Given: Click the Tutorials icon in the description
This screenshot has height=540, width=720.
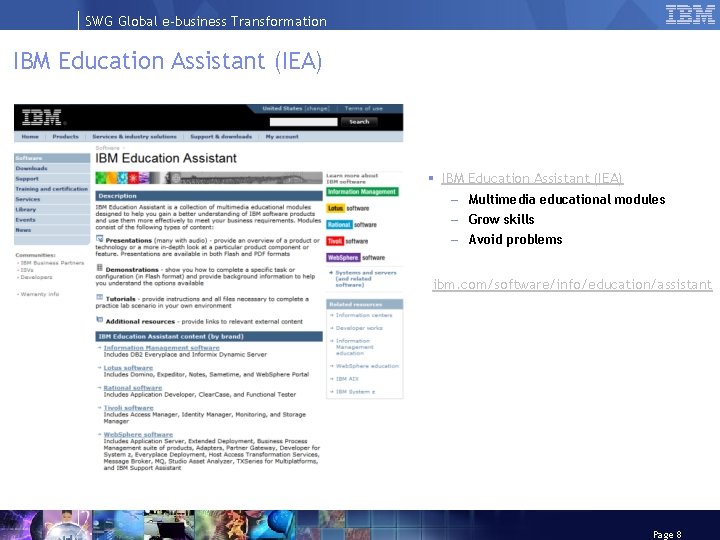Looking at the screenshot, I should pyautogui.click(x=100, y=297).
